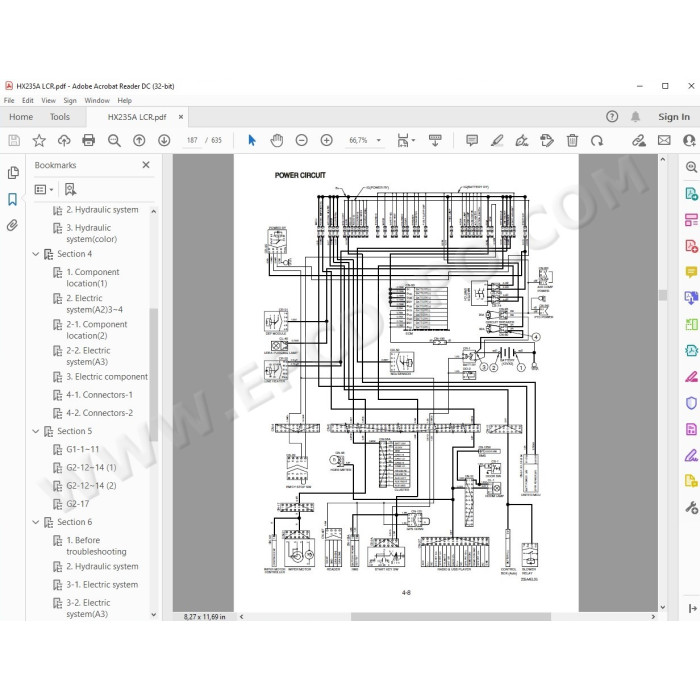Click the upload to cloud icon
The image size is (700, 700).
click(64, 141)
